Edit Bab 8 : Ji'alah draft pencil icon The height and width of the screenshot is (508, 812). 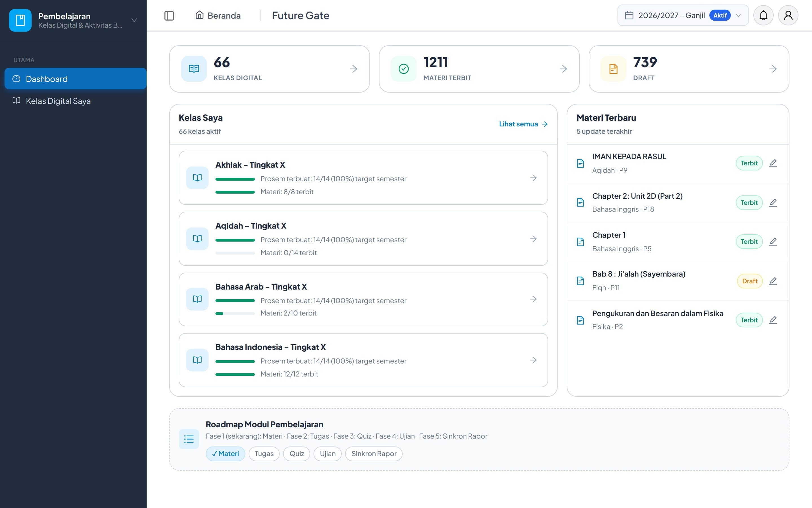coord(773,281)
